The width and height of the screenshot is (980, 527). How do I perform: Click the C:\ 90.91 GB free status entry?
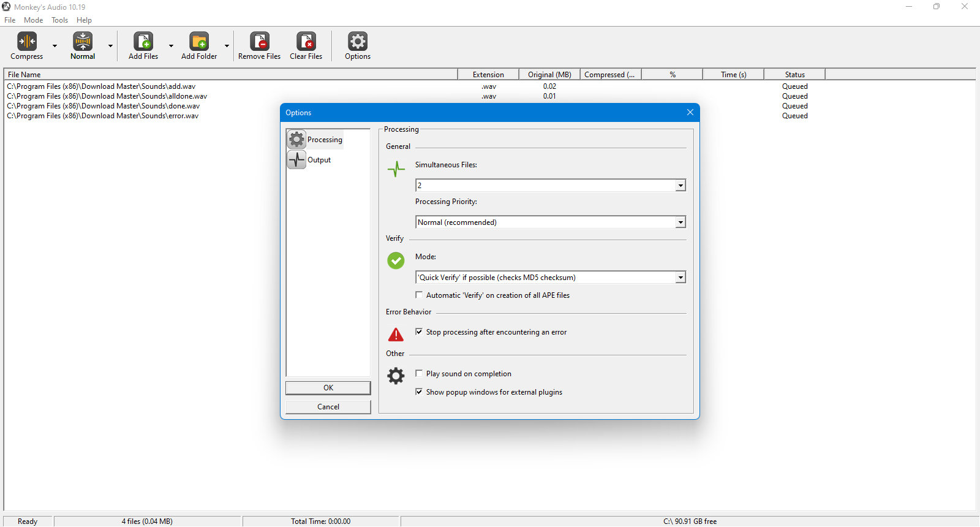coord(690,521)
